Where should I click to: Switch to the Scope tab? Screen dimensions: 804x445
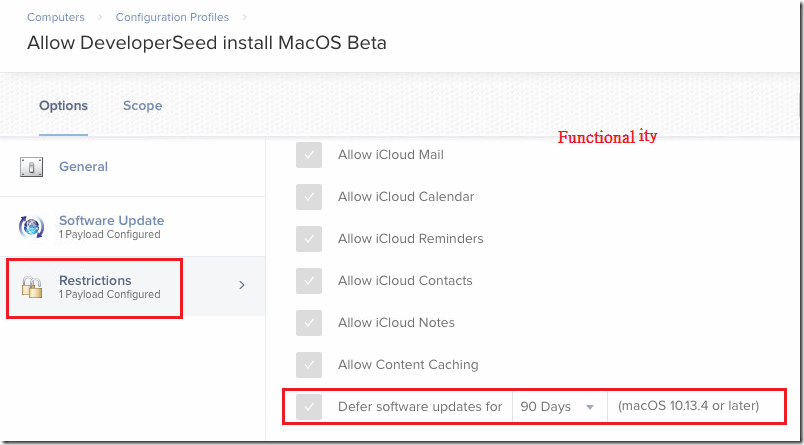(143, 106)
